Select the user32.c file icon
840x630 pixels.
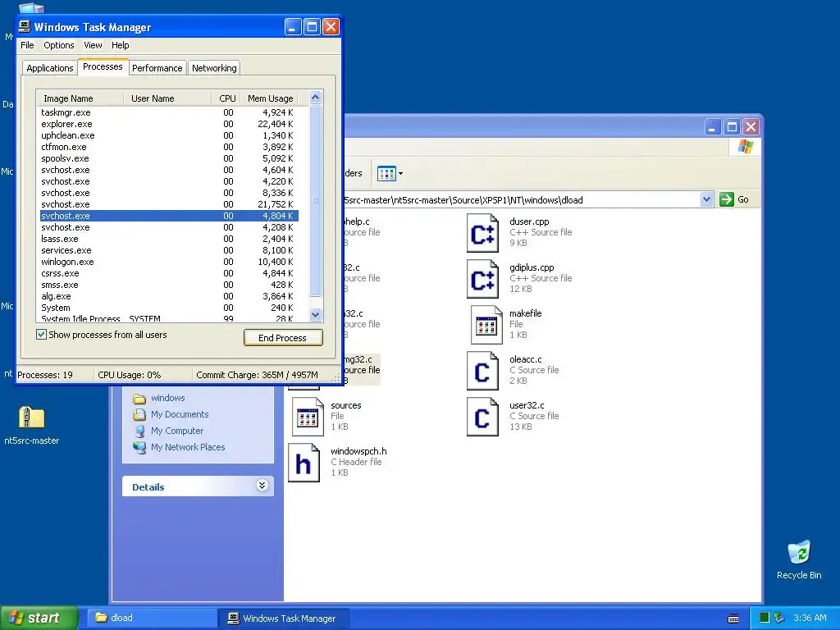pos(482,417)
